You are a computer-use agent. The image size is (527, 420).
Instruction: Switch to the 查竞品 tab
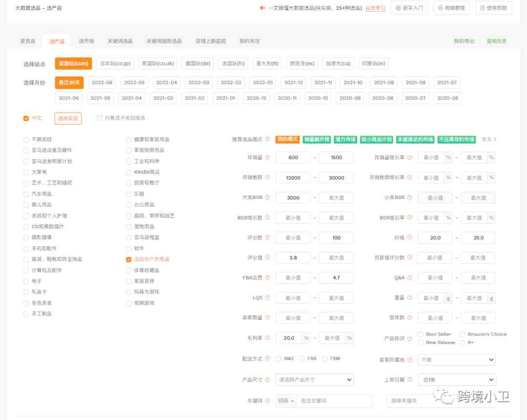coord(27,41)
